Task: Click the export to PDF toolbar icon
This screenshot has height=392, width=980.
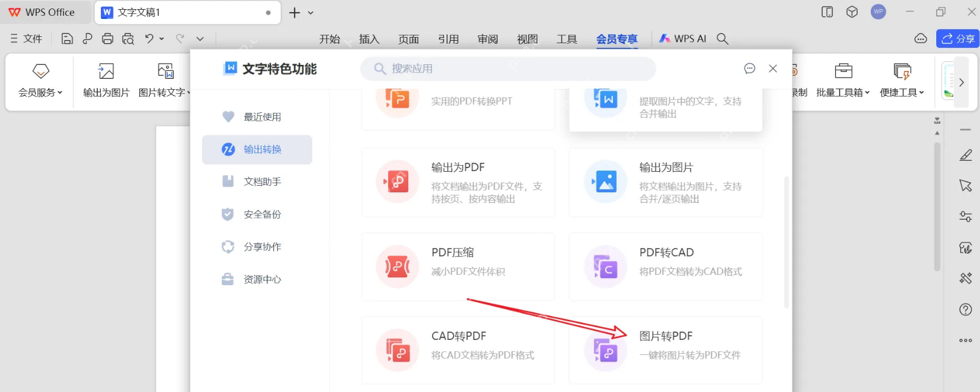Action: [87, 39]
